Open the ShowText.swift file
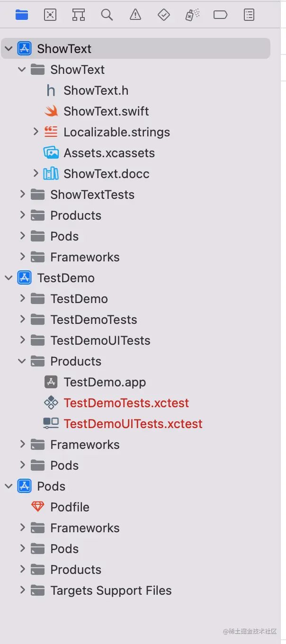286x644 pixels. click(x=106, y=111)
